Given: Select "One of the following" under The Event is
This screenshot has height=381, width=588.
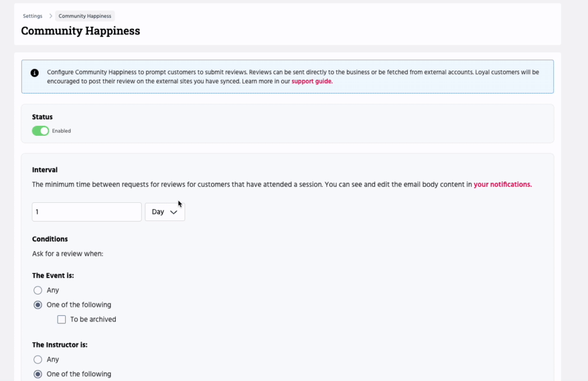Looking at the screenshot, I should click(x=38, y=305).
